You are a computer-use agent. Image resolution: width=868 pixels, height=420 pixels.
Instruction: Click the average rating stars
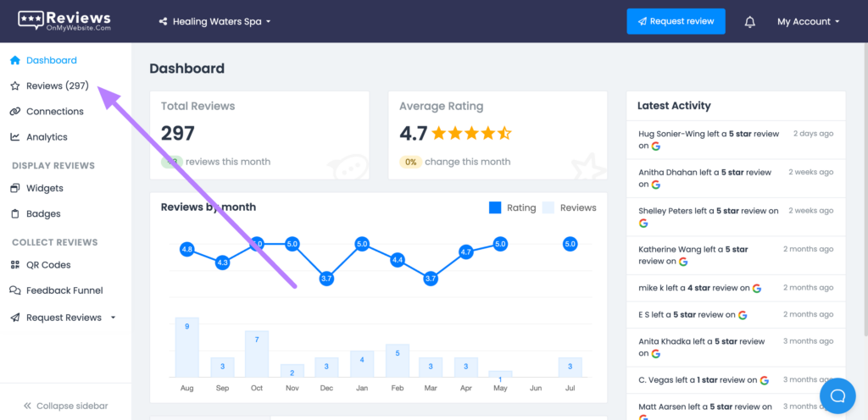pyautogui.click(x=471, y=133)
